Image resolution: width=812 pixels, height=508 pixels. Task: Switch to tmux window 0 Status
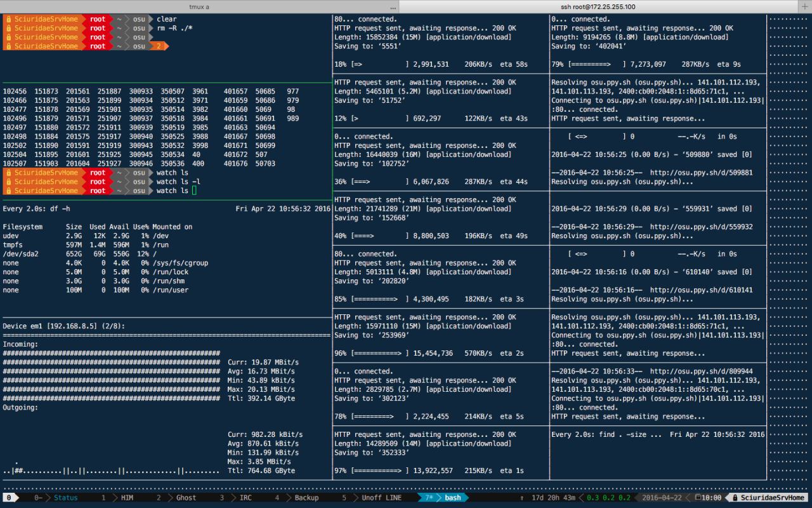click(x=57, y=498)
